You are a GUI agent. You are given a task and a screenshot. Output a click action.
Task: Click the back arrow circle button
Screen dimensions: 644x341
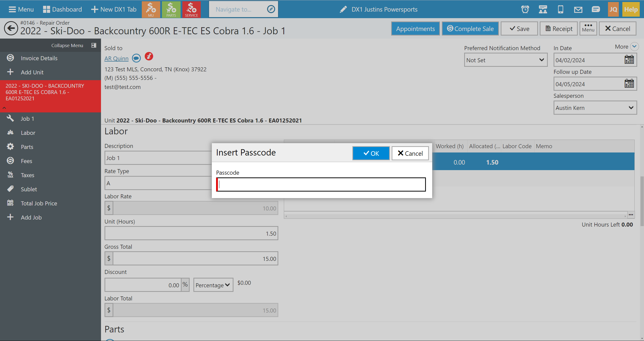pos(11,28)
